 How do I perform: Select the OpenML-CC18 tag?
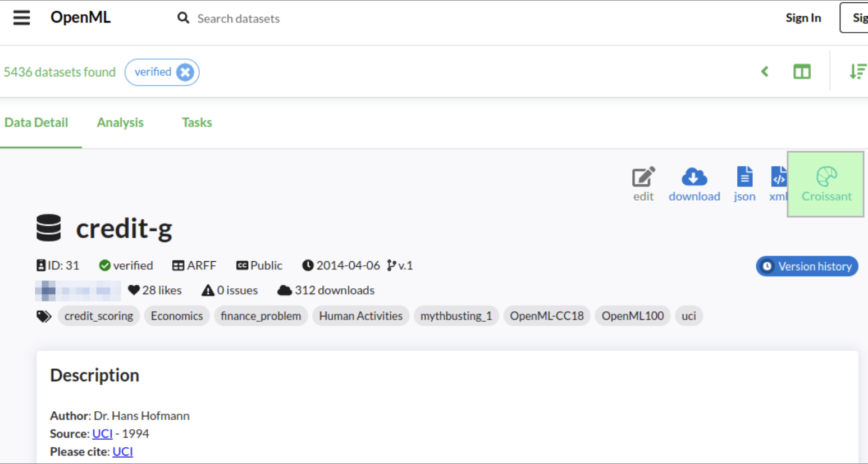coord(546,316)
